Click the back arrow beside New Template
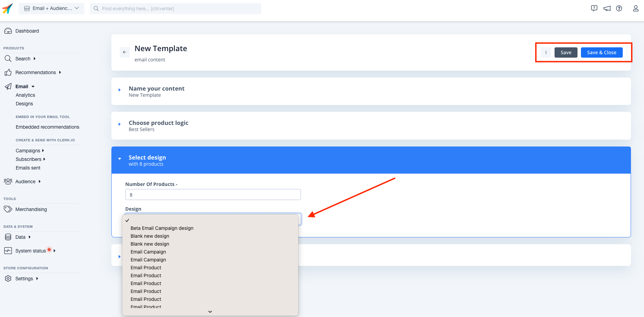The height and width of the screenshot is (317, 644). [124, 52]
